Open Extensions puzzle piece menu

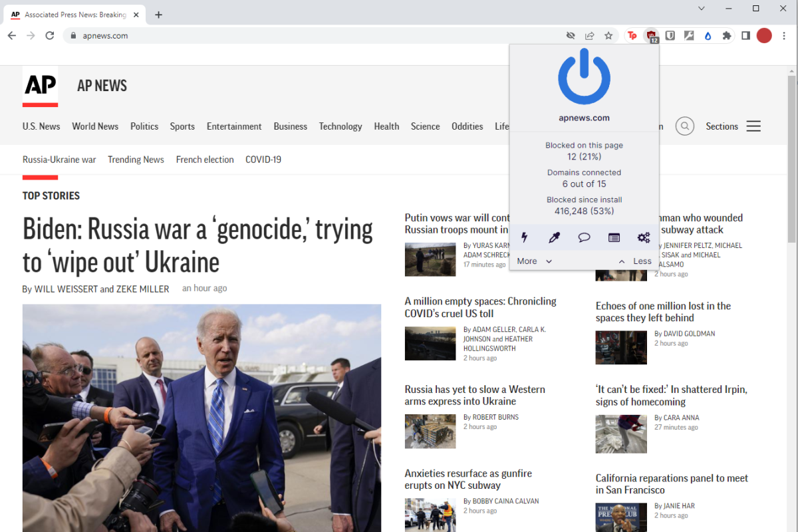pyautogui.click(x=727, y=36)
